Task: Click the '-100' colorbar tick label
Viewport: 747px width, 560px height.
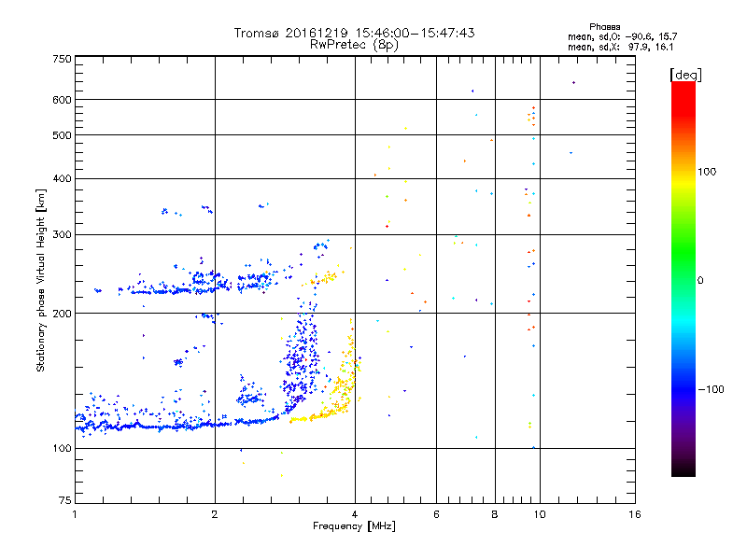Action: click(711, 389)
